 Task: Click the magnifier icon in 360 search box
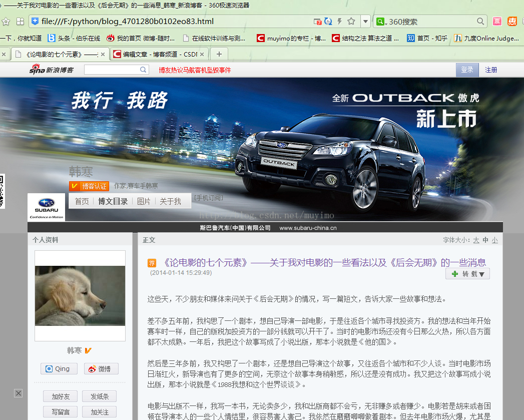480,22
